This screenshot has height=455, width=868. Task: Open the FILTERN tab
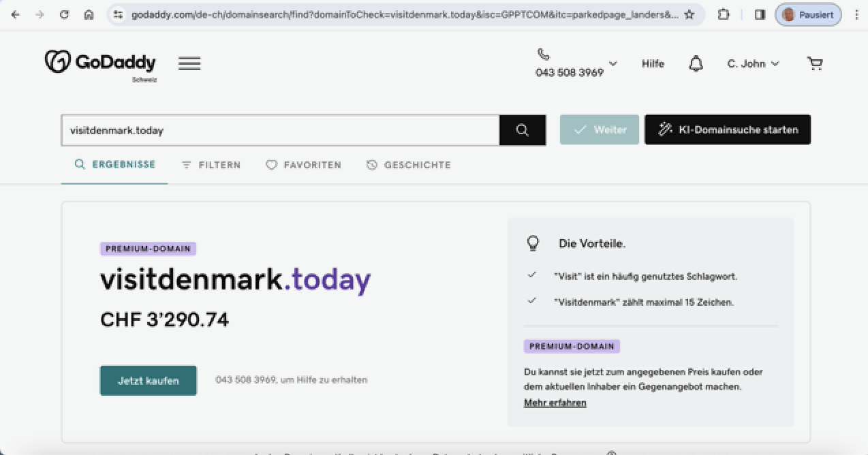[211, 165]
